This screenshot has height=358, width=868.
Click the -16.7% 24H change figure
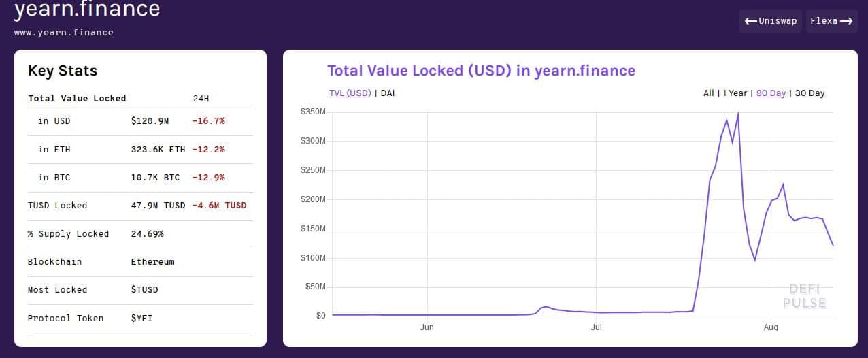pyautogui.click(x=208, y=121)
